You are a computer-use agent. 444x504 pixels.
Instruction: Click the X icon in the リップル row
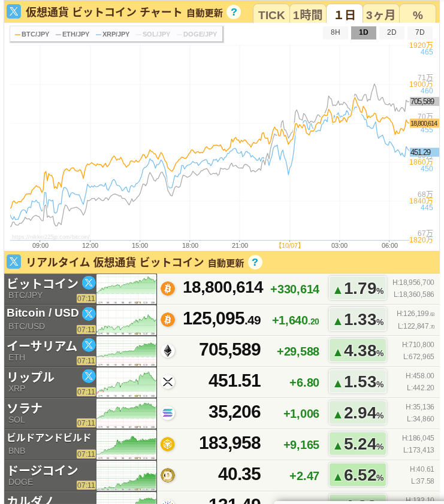(89, 376)
